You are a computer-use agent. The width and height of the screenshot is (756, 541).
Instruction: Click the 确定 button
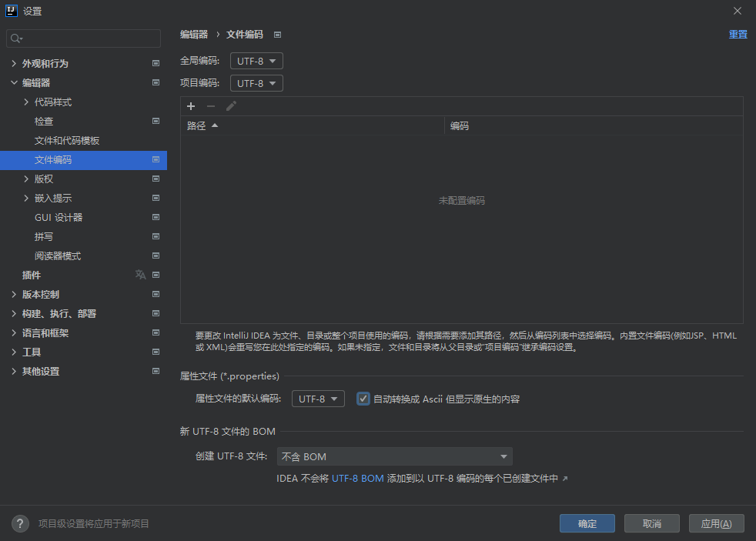tap(587, 523)
